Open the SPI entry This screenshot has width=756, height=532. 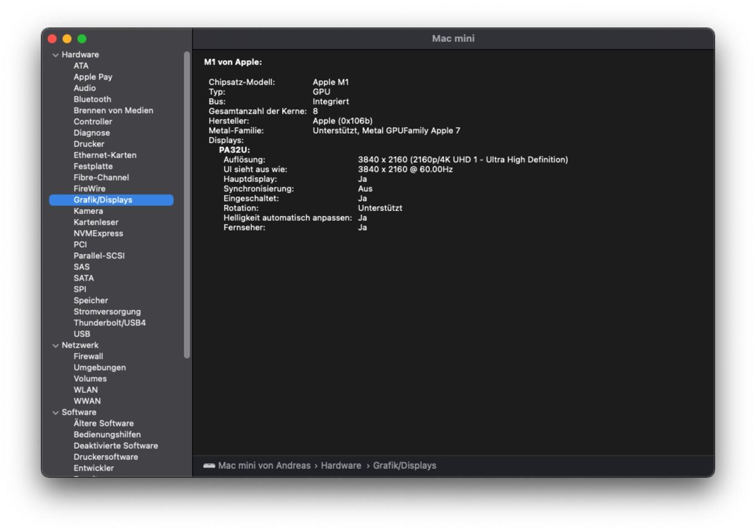80,289
